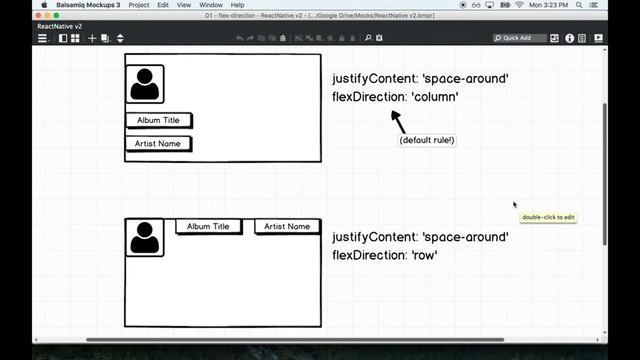Toggle the markup visibility icon

pos(379,38)
